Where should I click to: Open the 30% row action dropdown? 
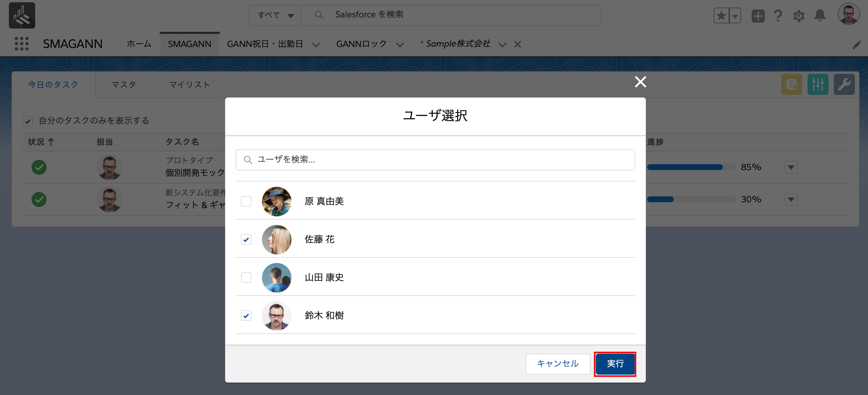pyautogui.click(x=791, y=199)
